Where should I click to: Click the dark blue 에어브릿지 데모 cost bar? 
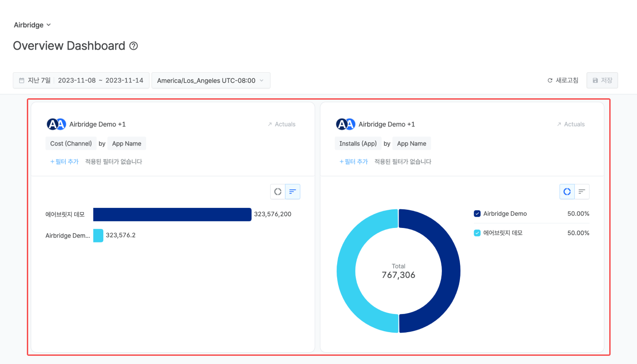click(x=172, y=215)
